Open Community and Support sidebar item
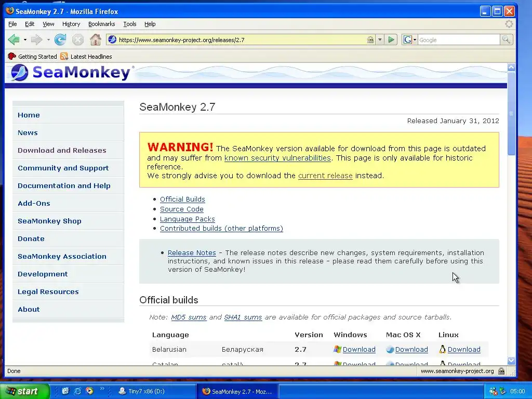The width and height of the screenshot is (532, 399). click(x=68, y=168)
